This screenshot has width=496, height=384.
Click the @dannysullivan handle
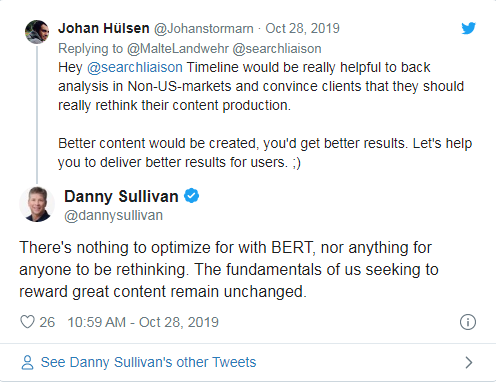113,215
